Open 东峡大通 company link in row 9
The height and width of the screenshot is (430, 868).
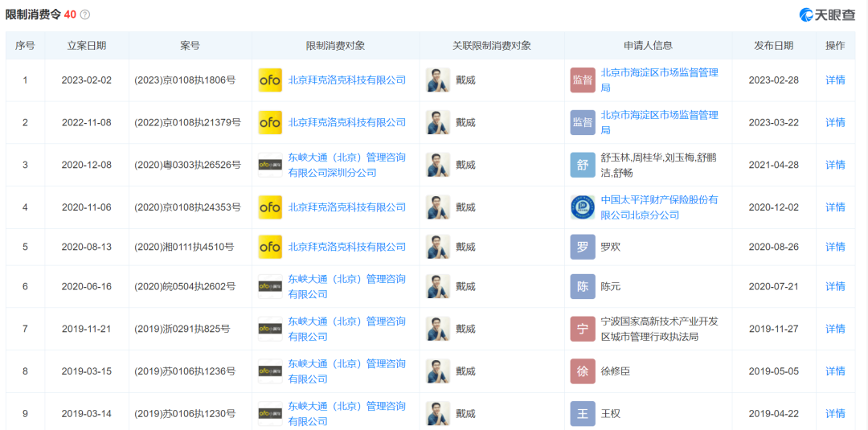pos(347,413)
